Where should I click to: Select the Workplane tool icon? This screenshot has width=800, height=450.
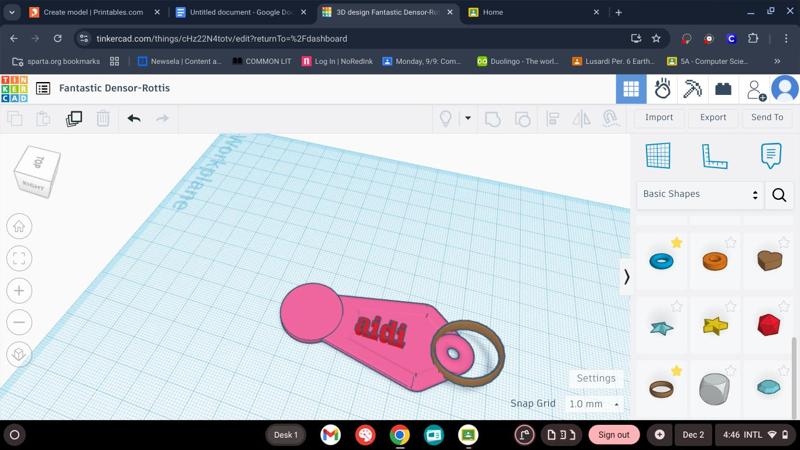[658, 156]
